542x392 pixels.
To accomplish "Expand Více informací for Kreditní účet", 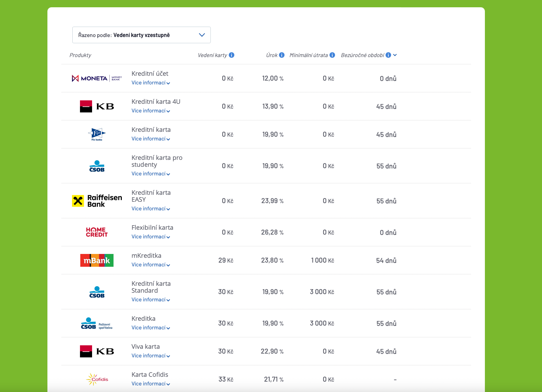I will [x=151, y=83].
